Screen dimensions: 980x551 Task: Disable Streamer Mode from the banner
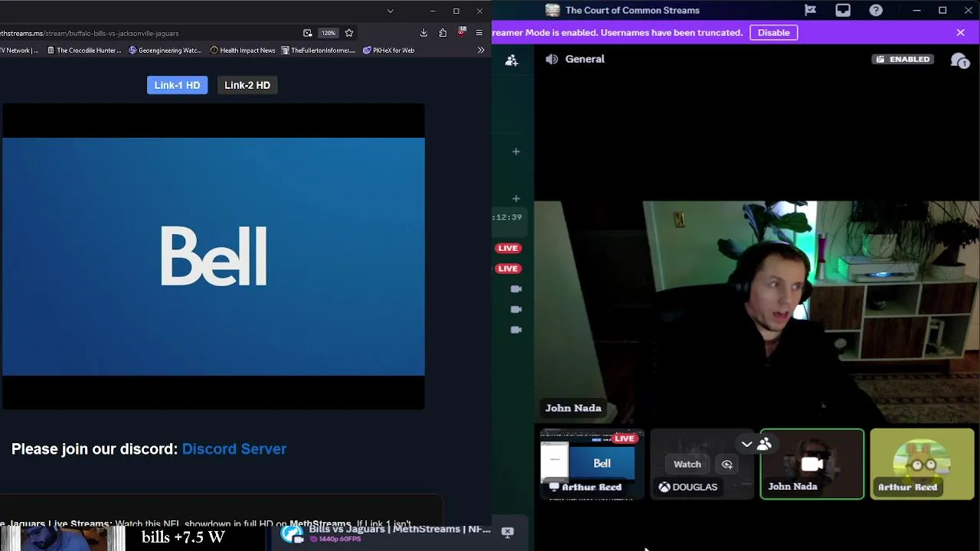pyautogui.click(x=773, y=32)
